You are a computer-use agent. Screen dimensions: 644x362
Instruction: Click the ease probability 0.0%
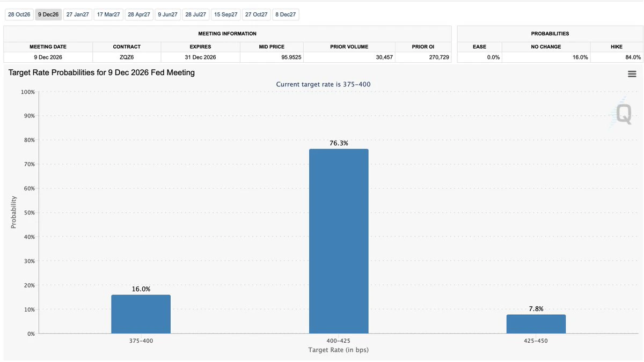(x=493, y=57)
